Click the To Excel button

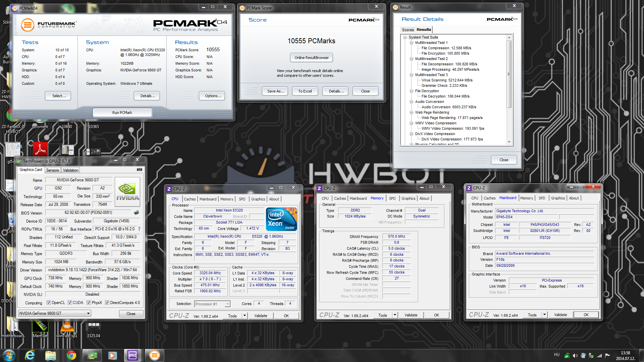coord(305,91)
